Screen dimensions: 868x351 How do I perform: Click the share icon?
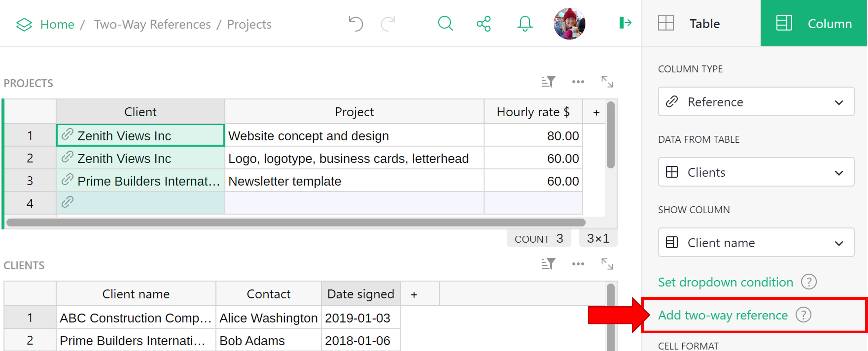pos(484,24)
